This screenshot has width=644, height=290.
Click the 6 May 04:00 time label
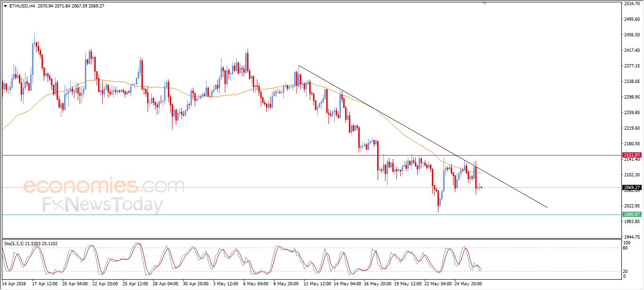click(x=256, y=284)
